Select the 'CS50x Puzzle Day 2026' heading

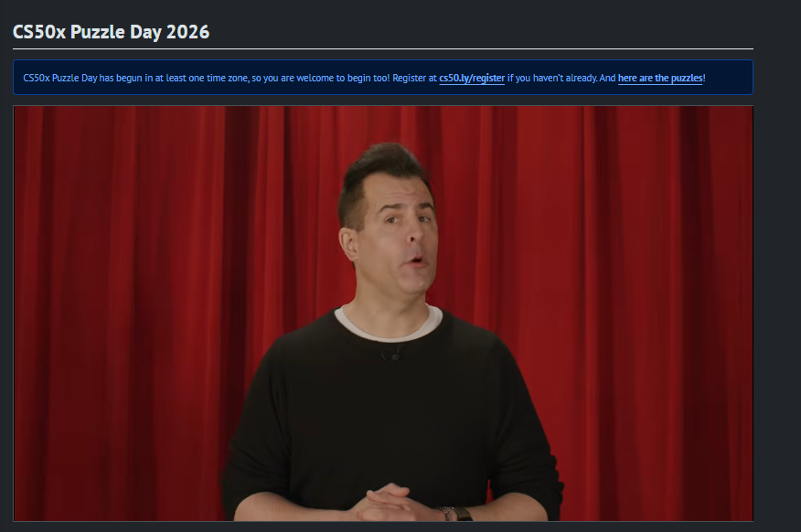coord(111,32)
